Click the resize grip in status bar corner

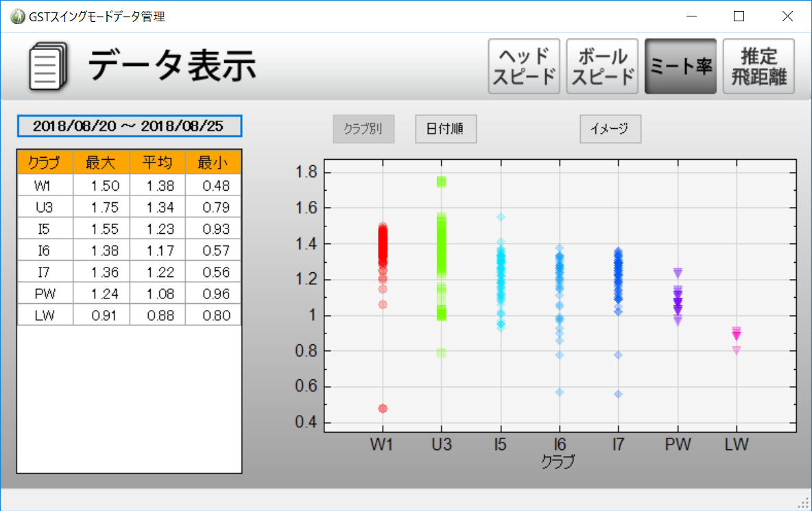pos(804,503)
